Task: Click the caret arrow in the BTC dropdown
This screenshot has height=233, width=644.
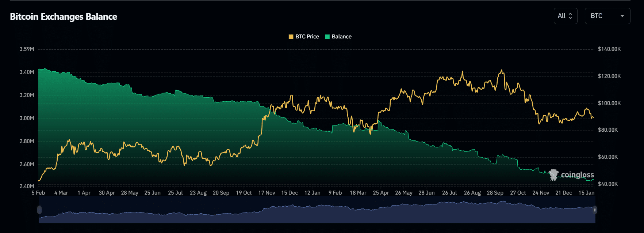Action: (x=622, y=16)
